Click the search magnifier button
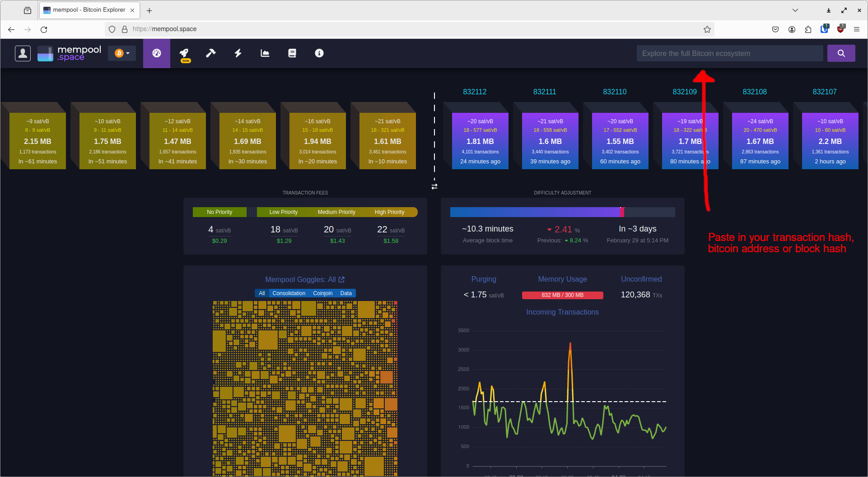The height and width of the screenshot is (477, 868). click(x=841, y=53)
